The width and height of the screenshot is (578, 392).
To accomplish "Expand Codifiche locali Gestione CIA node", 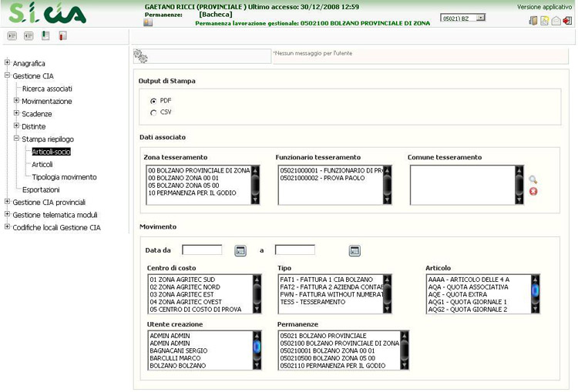I will pos(7,226).
